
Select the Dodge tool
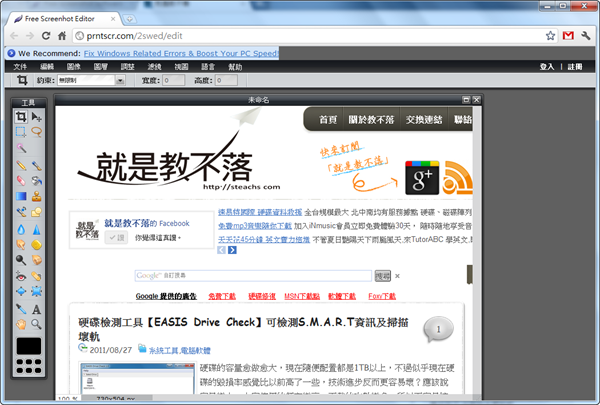coord(21,260)
